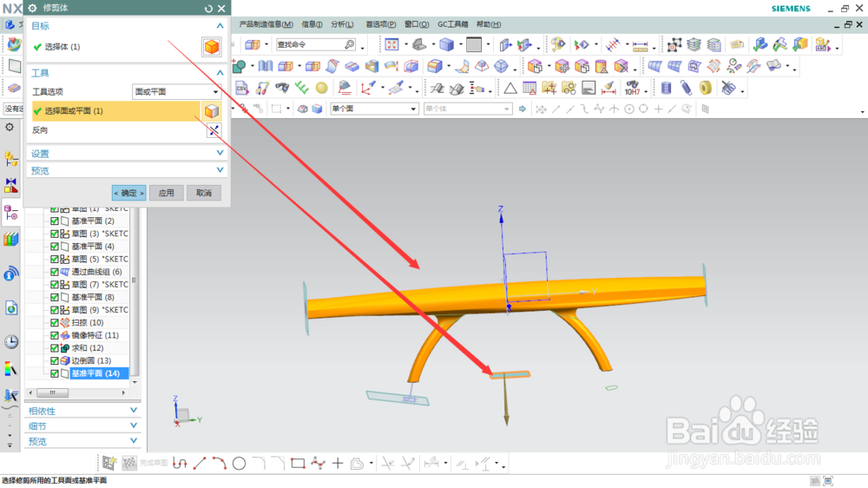Open the CSV export icon
868x488 pixels.
pos(242,88)
